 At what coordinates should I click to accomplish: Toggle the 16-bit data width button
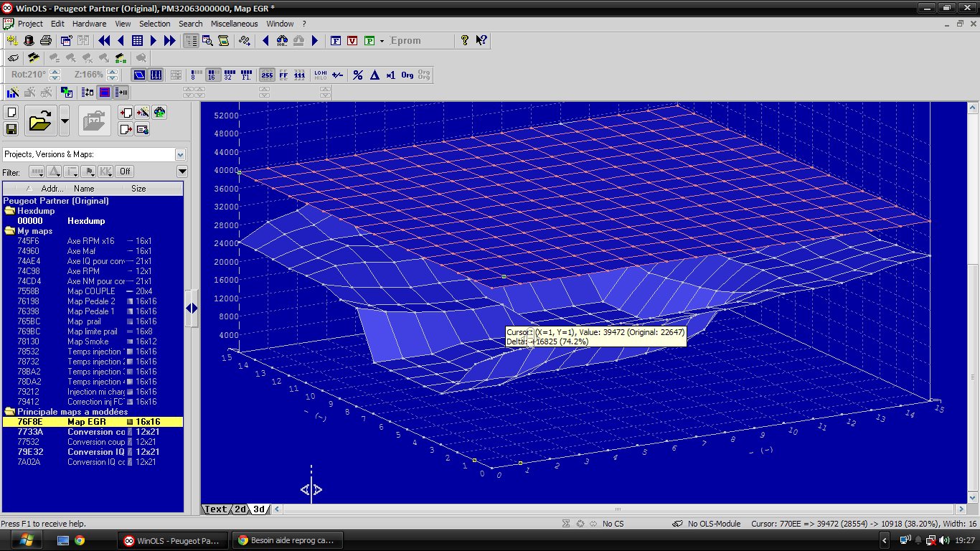[x=212, y=75]
